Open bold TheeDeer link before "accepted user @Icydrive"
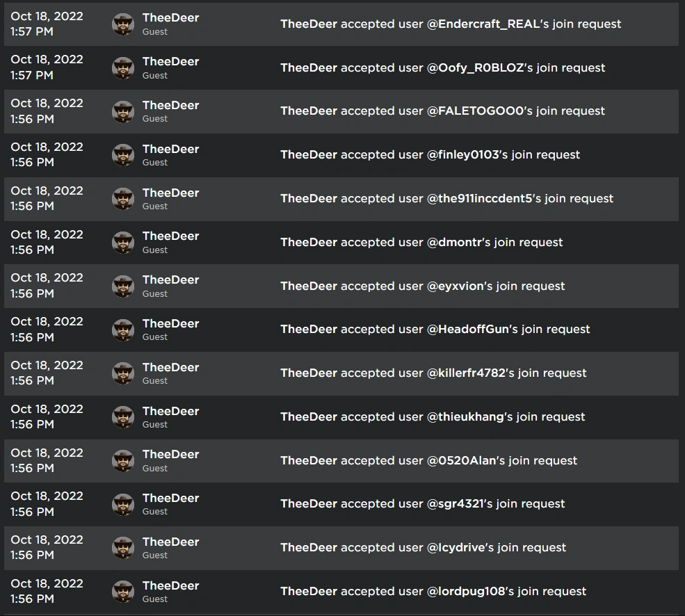The image size is (685, 616). coord(309,548)
